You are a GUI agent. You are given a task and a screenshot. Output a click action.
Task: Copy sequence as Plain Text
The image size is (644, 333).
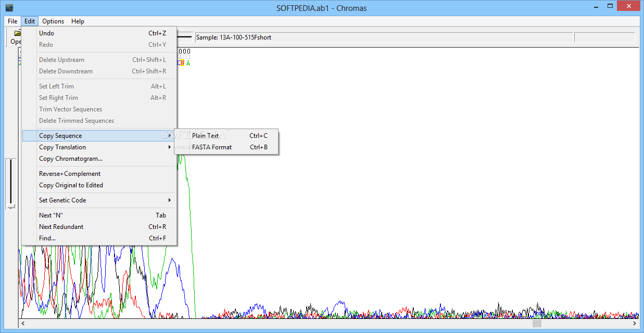pos(226,136)
